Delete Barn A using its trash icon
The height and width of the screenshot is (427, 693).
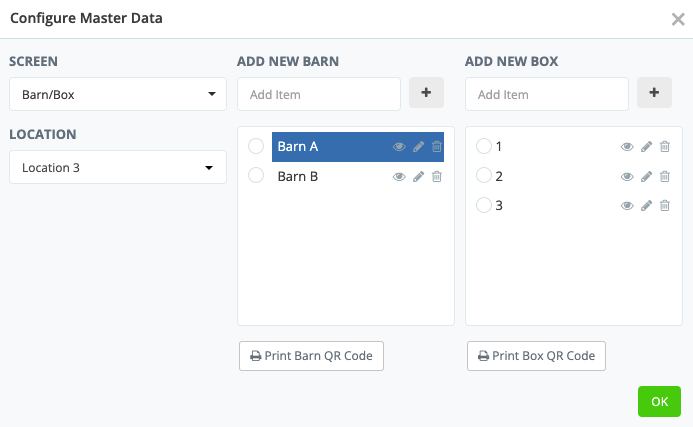click(x=437, y=147)
